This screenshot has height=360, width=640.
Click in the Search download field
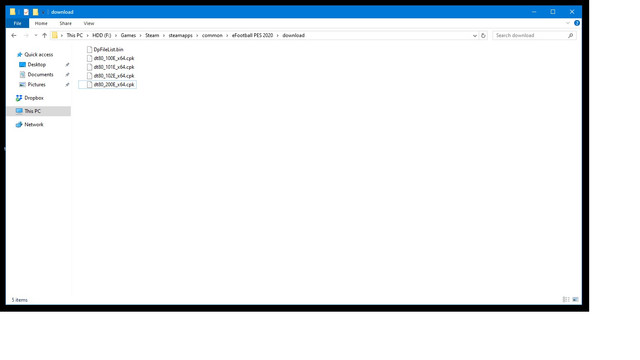(x=530, y=36)
